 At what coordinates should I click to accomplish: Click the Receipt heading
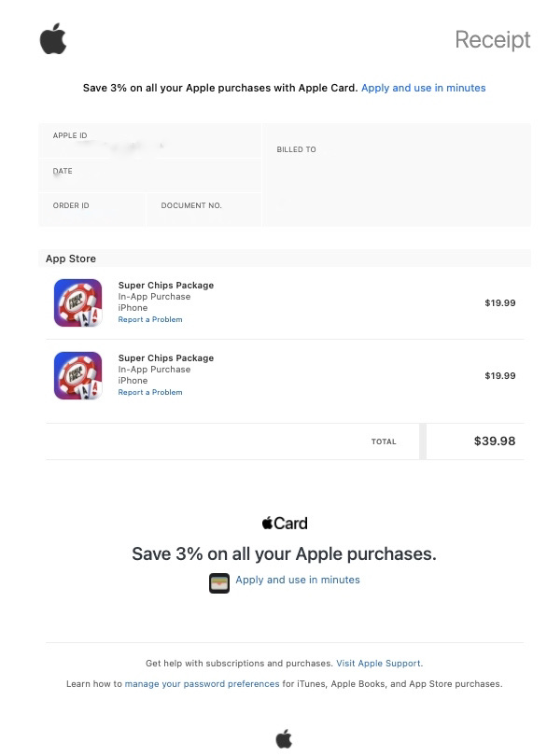pyautogui.click(x=493, y=39)
